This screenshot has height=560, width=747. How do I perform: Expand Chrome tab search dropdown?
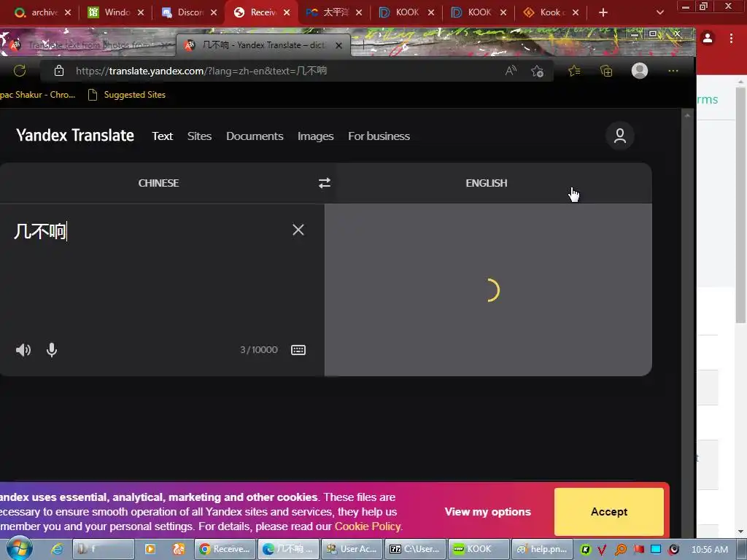pyautogui.click(x=659, y=12)
